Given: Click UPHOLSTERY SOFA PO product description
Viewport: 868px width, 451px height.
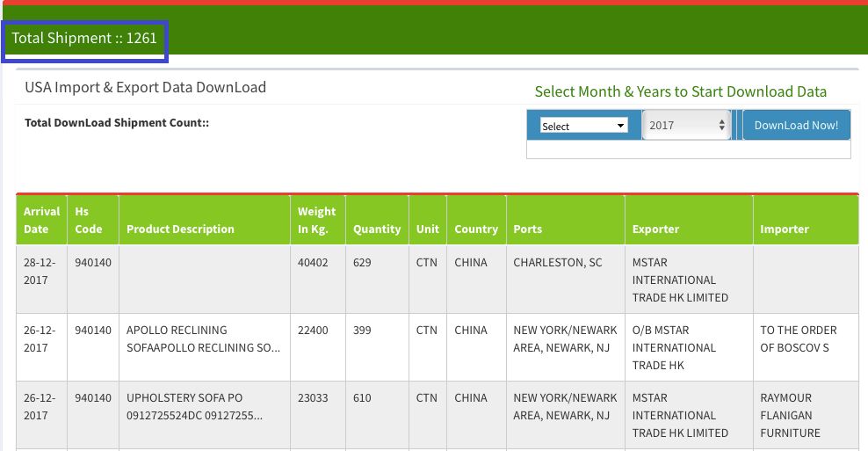Looking at the screenshot, I should pos(194,407).
